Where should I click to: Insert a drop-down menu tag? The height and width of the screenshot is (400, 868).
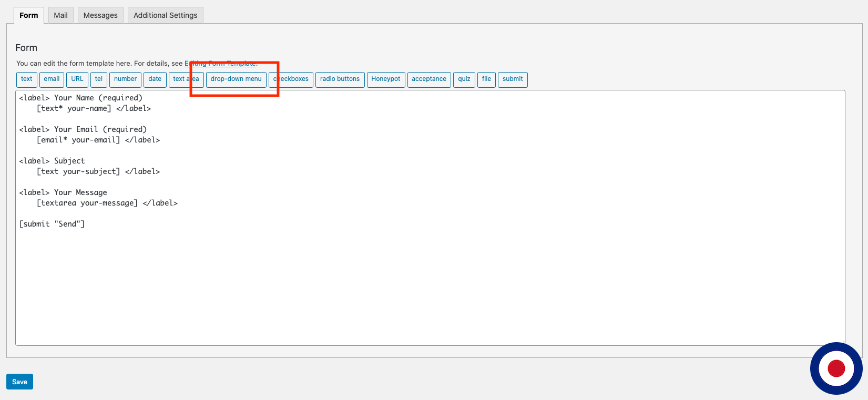pos(236,79)
